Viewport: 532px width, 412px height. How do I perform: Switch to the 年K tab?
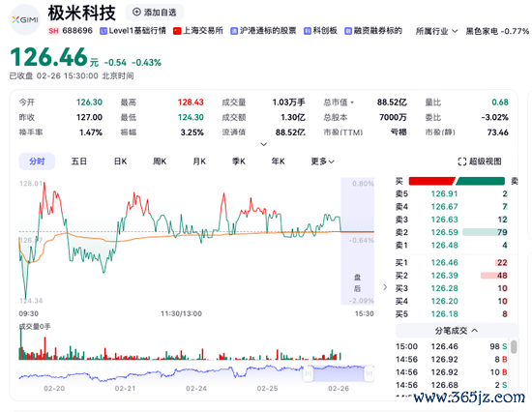coord(278,162)
